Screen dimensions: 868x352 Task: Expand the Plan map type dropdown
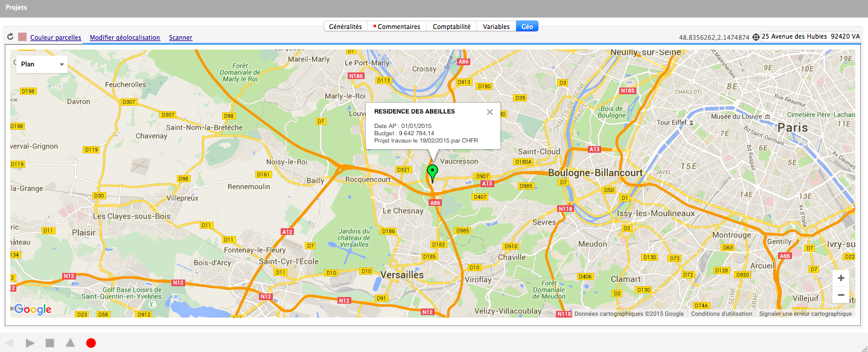pyautogui.click(x=42, y=64)
